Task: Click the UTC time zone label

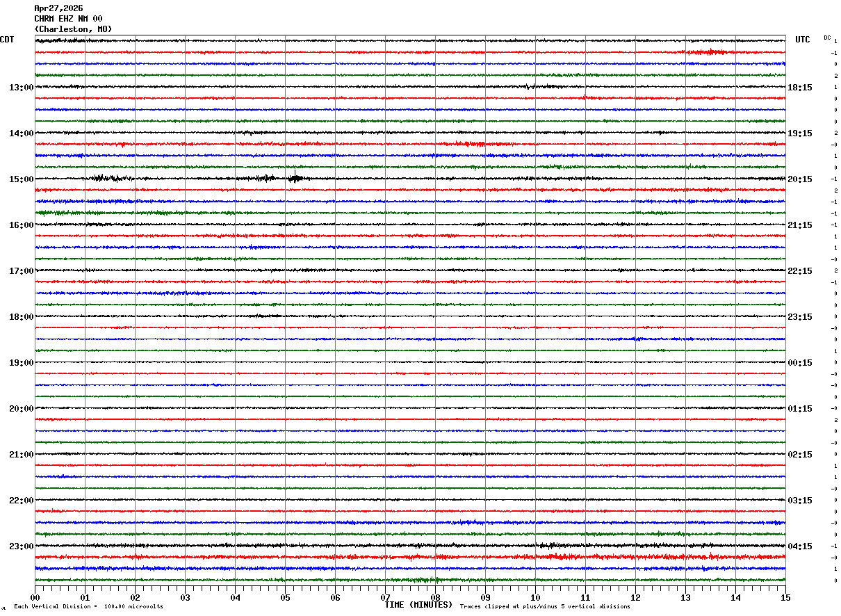Action: point(803,40)
